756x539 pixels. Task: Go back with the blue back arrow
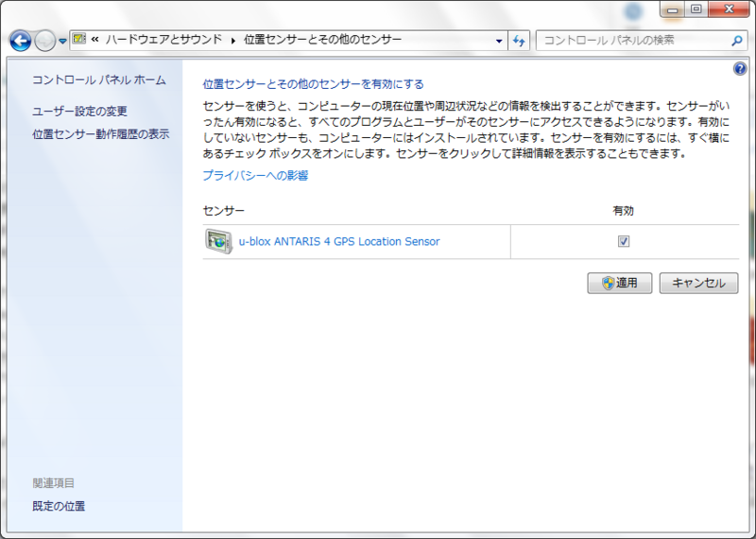click(x=20, y=41)
